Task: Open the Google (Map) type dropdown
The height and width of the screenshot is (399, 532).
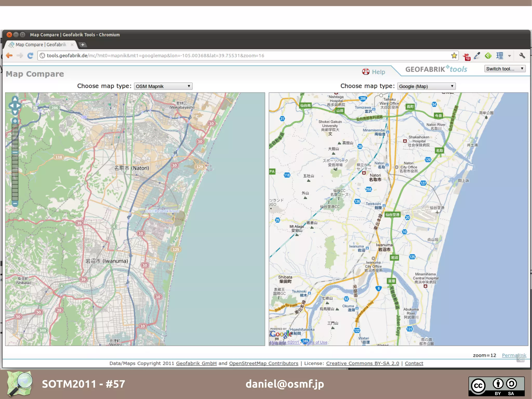Action: click(426, 86)
